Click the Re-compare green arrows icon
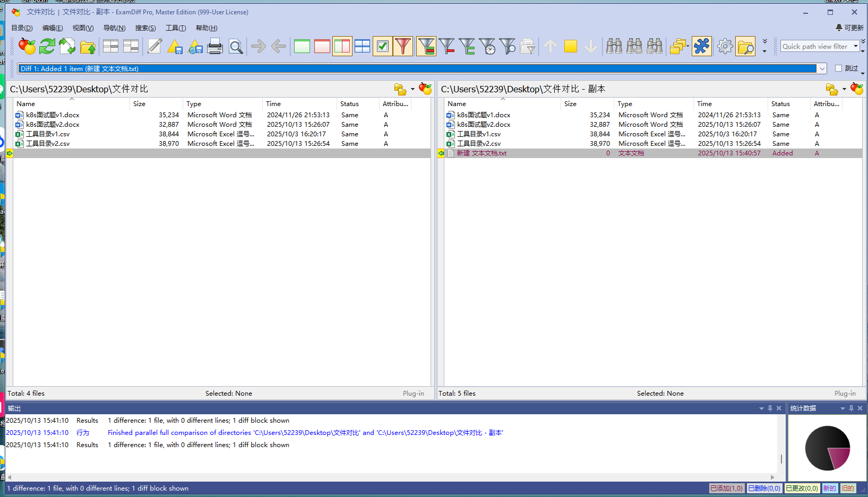The width and height of the screenshot is (868, 497). tap(47, 47)
